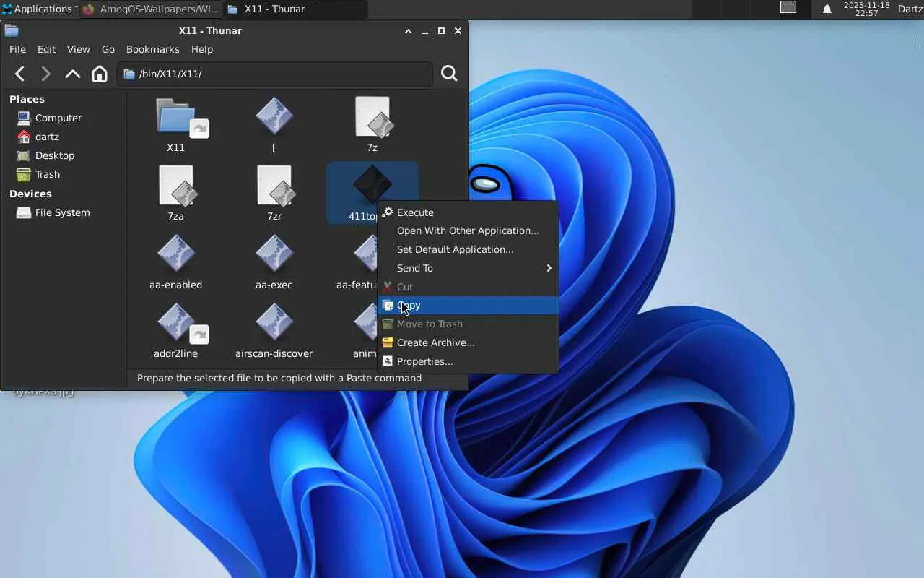Click the panel clock showing 22:57
The height and width of the screenshot is (578, 924).
click(865, 9)
